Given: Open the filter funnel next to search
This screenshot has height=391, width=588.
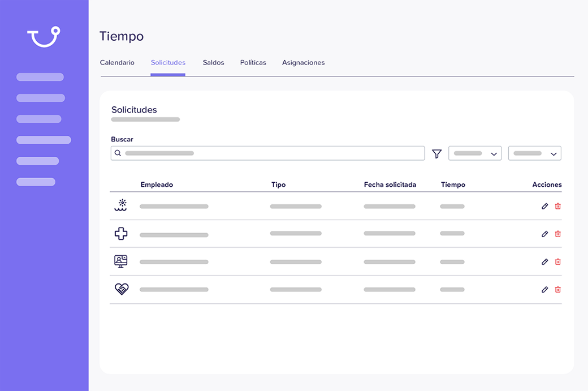Looking at the screenshot, I should click(x=436, y=153).
